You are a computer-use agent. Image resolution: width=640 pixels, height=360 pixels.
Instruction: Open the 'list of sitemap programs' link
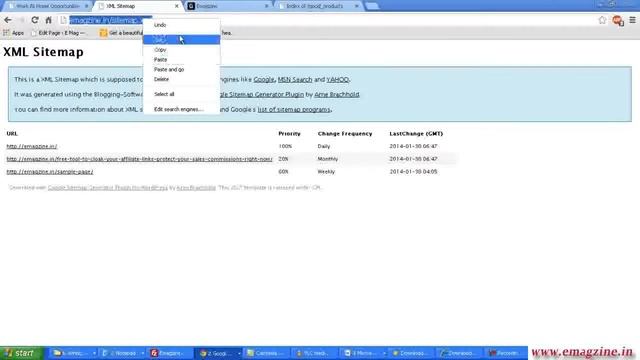point(293,109)
